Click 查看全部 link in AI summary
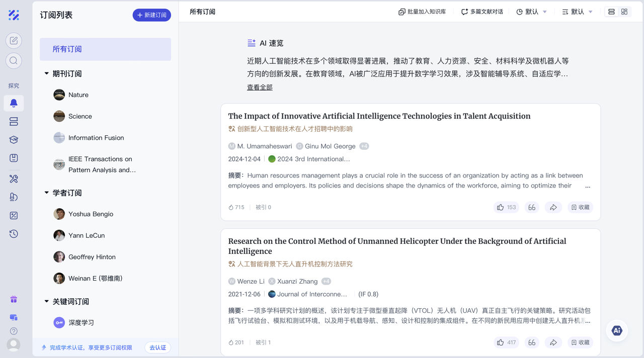 pyautogui.click(x=260, y=87)
